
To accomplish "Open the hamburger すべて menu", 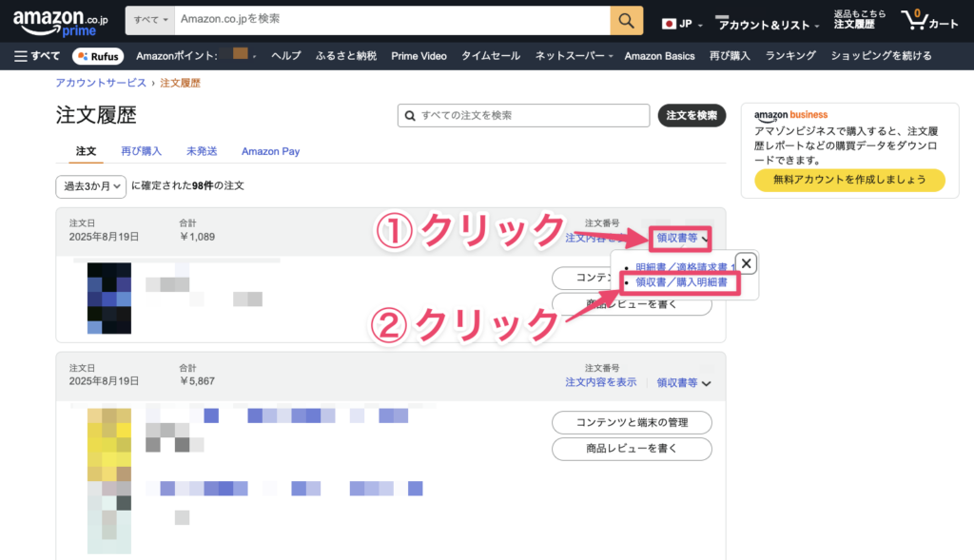I will [37, 56].
